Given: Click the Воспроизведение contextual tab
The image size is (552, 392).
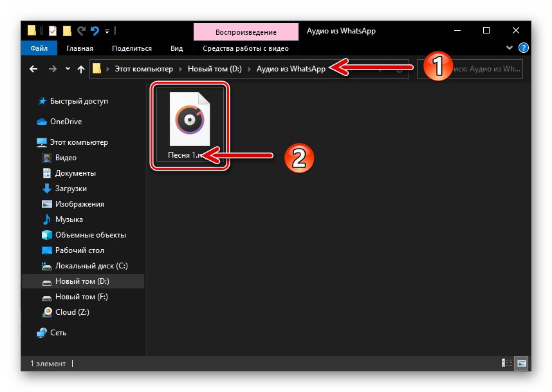Looking at the screenshot, I should (x=246, y=32).
